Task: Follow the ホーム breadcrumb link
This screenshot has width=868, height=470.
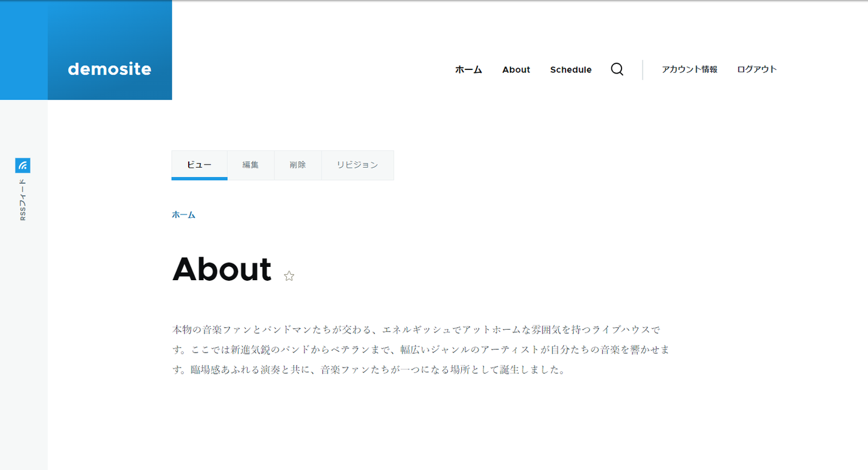Action: coord(183,215)
